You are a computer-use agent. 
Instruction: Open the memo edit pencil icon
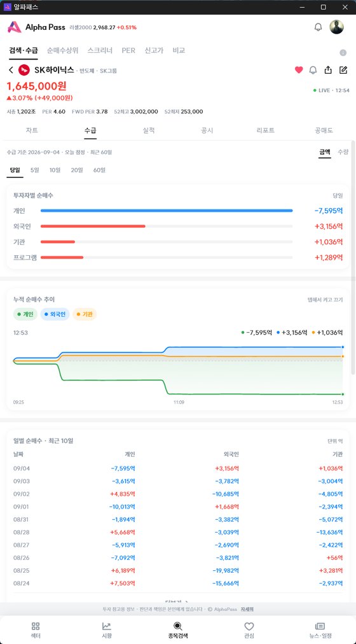[343, 70]
